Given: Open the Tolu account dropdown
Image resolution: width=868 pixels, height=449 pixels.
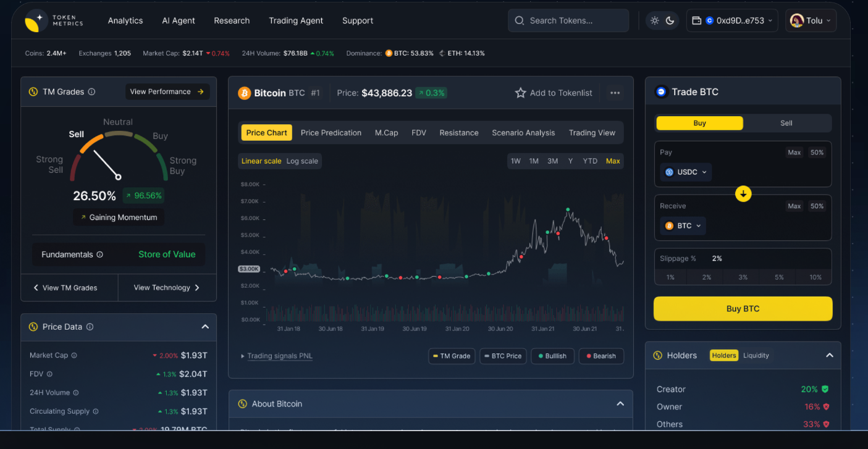Looking at the screenshot, I should pos(811,20).
